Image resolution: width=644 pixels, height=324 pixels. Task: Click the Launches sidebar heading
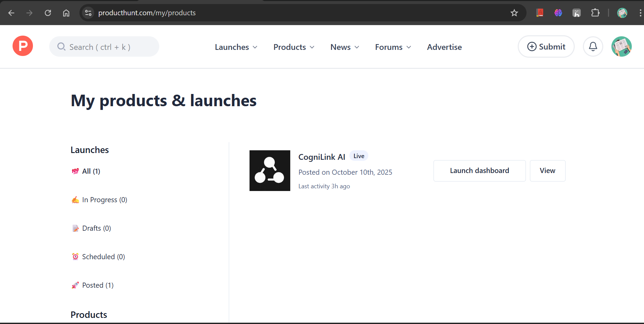[90, 150]
